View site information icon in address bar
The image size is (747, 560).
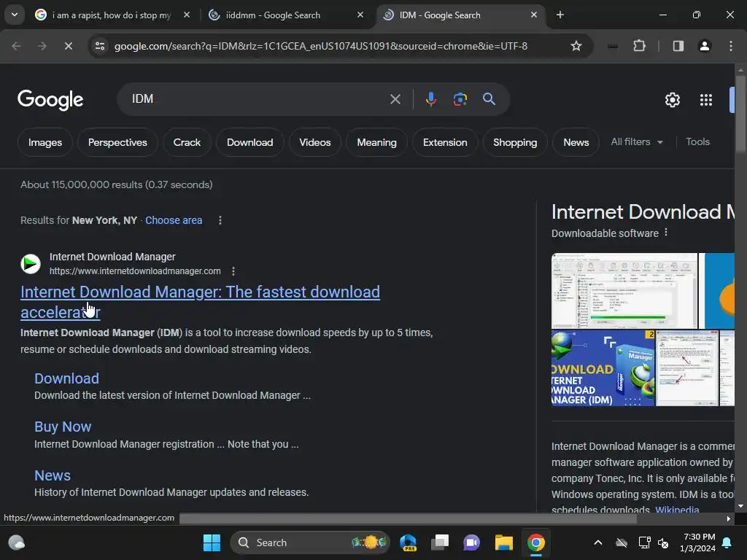tap(100, 46)
